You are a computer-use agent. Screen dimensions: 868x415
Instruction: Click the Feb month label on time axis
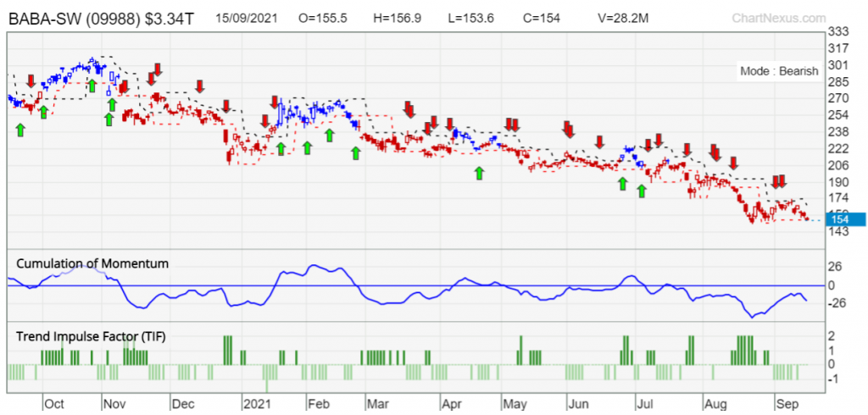[317, 403]
